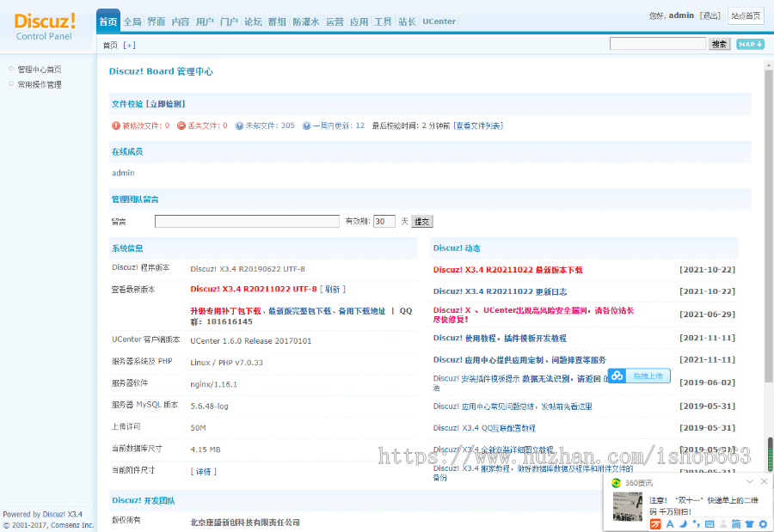
Task: Collapse the 360资讯 popup with chevron
Action: tap(750, 481)
